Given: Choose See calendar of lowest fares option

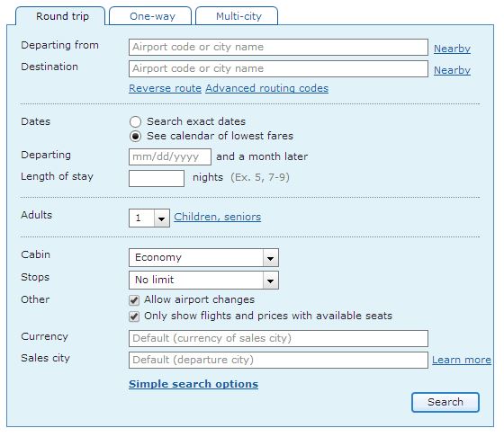Looking at the screenshot, I should (x=135, y=137).
